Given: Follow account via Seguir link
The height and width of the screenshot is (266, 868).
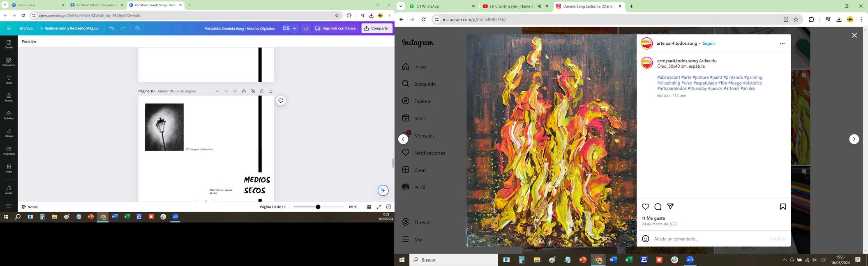Looking at the screenshot, I should coord(709,43).
